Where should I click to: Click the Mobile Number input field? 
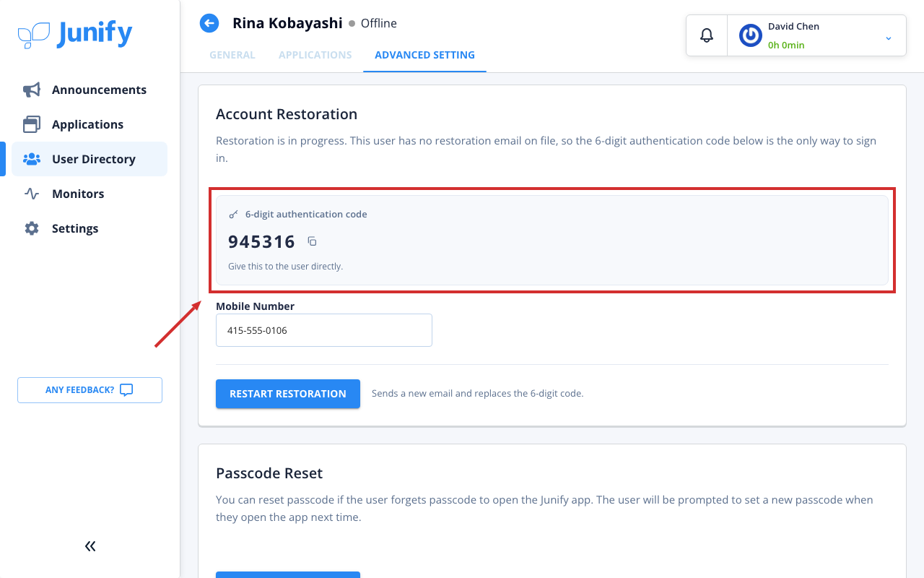(x=324, y=330)
